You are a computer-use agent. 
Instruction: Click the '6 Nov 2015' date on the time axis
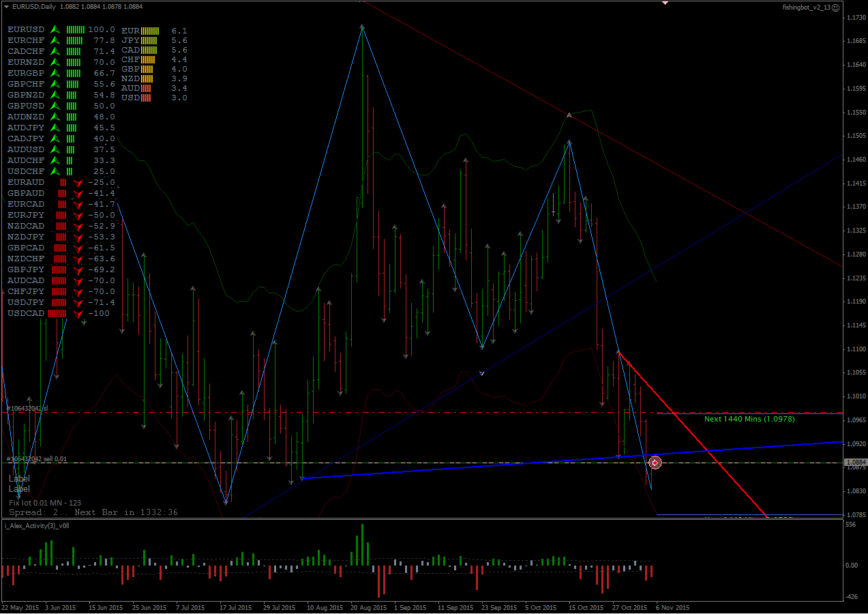(673, 607)
